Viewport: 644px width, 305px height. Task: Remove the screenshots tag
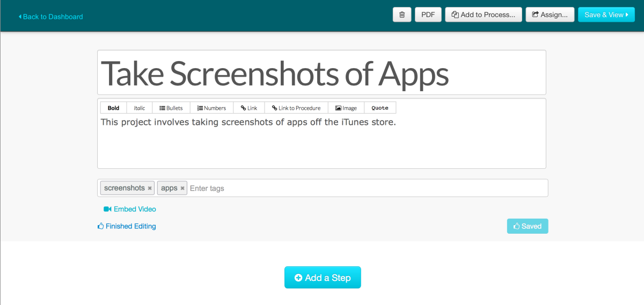pyautogui.click(x=150, y=188)
